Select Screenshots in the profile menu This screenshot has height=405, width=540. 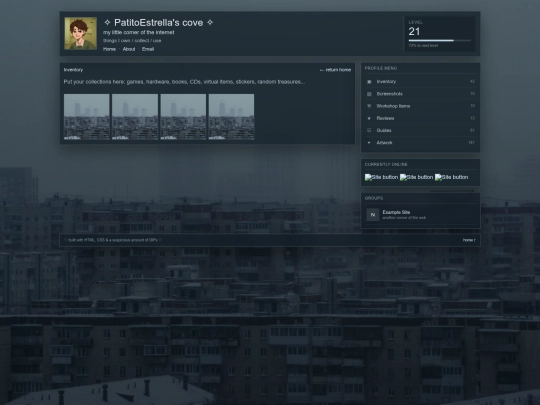tap(420, 94)
